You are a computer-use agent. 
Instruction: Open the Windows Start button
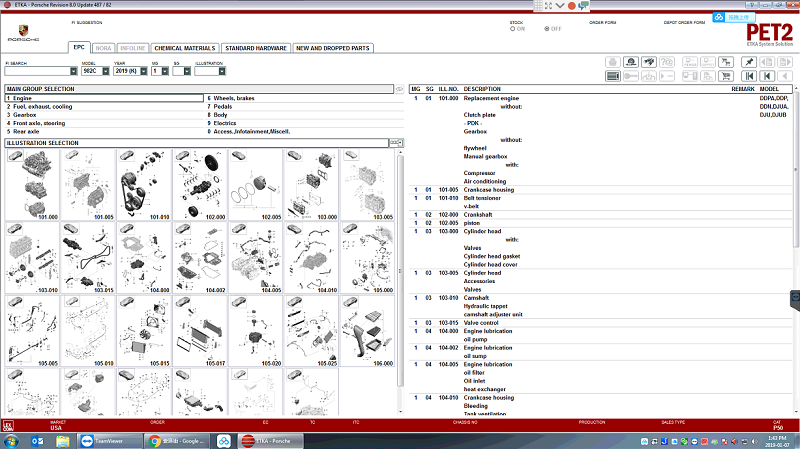(11, 441)
